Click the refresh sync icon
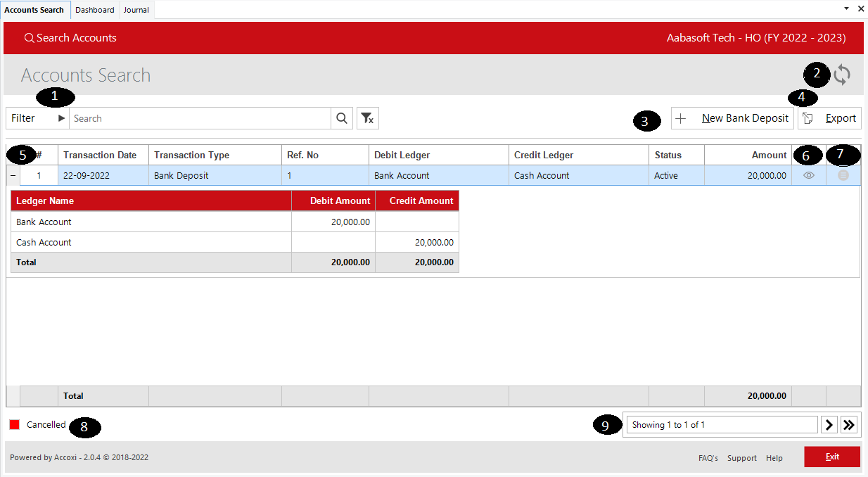 [842, 75]
